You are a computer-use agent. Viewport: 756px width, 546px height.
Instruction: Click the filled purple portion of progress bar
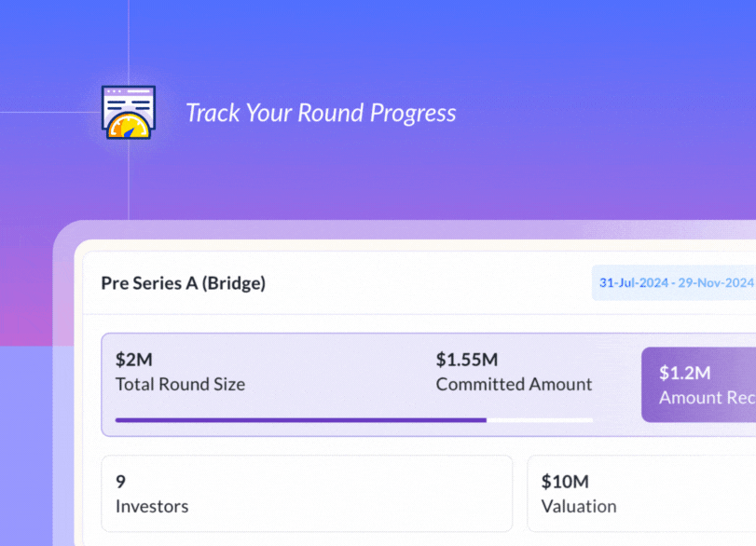pyautogui.click(x=300, y=420)
